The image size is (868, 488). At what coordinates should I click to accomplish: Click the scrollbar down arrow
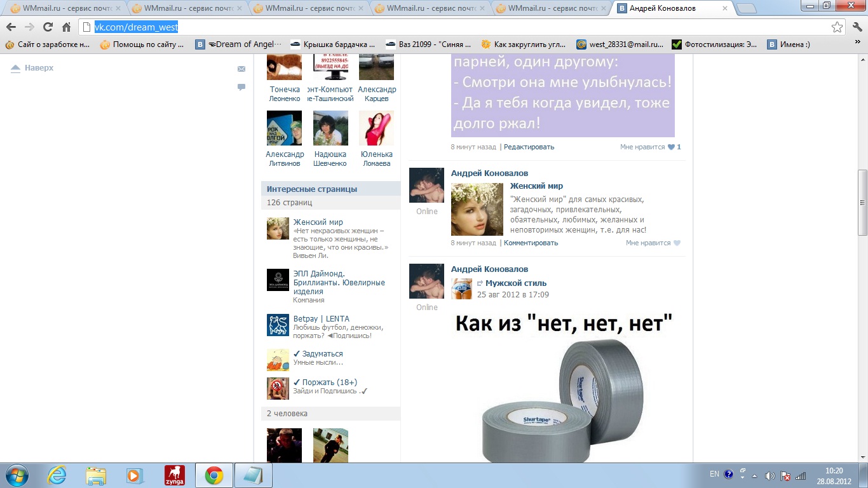(862, 457)
